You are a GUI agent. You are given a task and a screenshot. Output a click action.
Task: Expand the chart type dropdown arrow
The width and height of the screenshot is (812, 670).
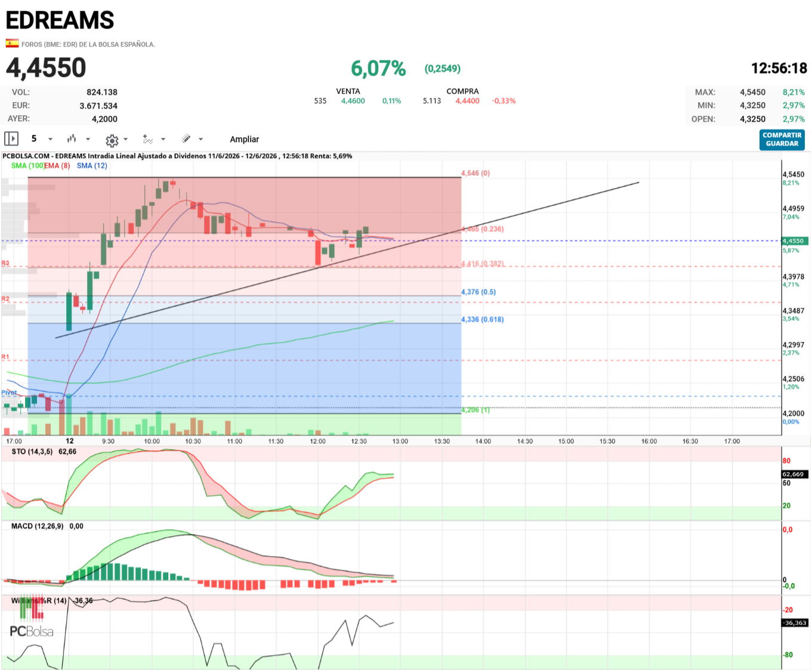[x=88, y=140]
